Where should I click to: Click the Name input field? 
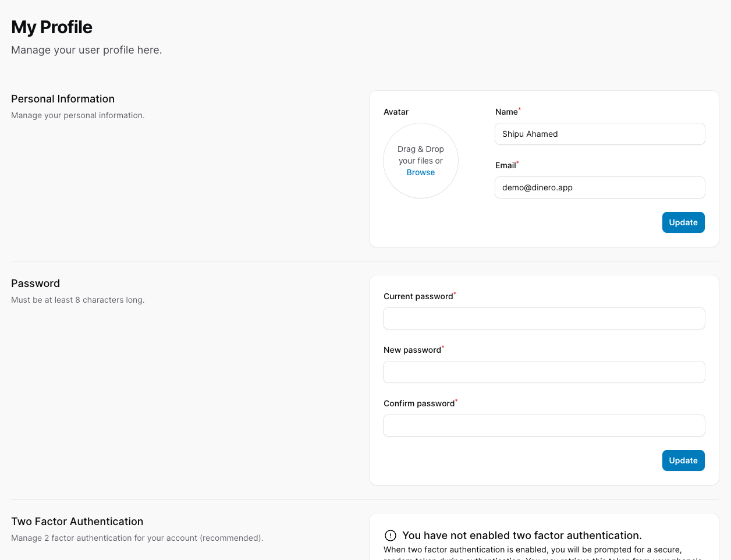tap(599, 134)
